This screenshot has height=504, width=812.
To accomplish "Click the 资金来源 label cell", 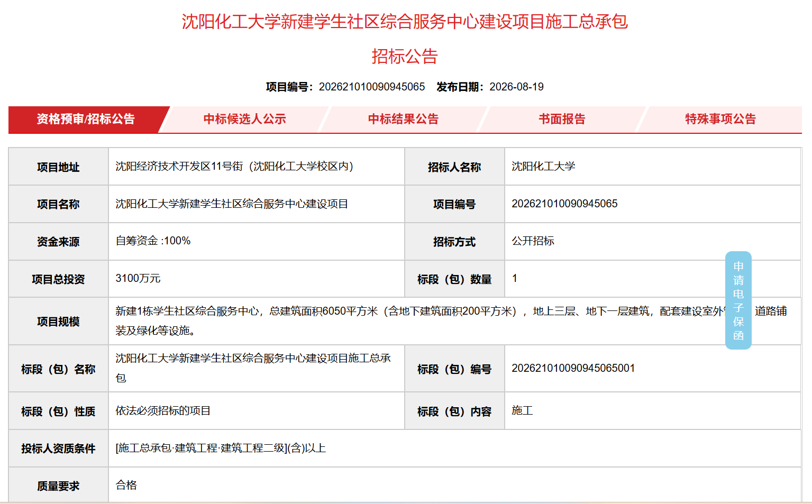I will [58, 242].
